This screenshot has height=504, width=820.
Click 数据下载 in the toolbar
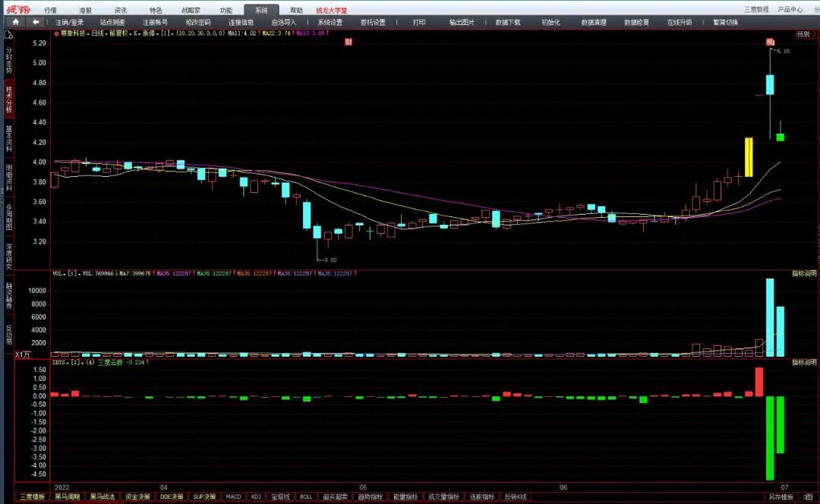508,23
